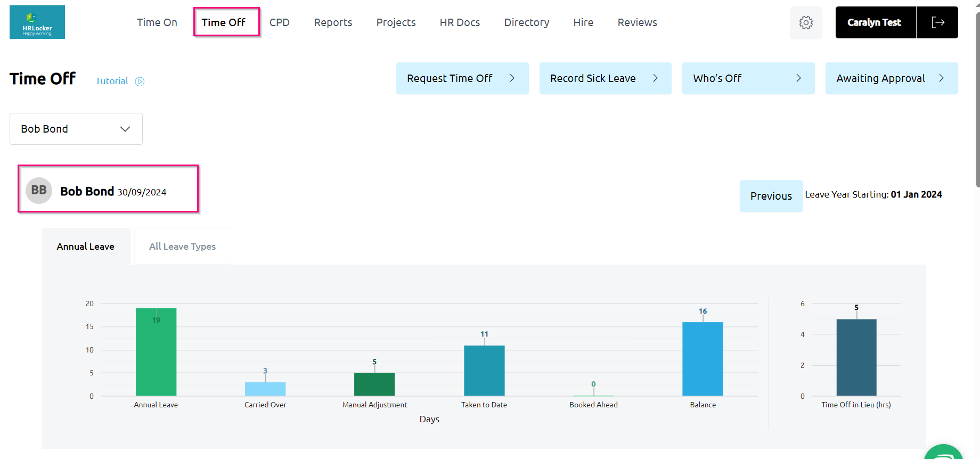Open the Record Sick Leave option
Image resolution: width=980 pixels, height=459 pixels.
pyautogui.click(x=605, y=78)
